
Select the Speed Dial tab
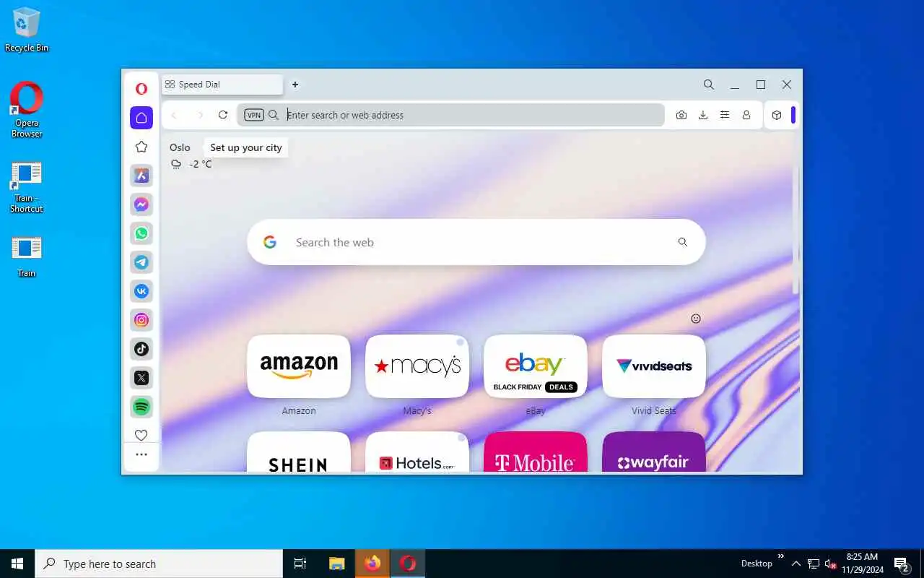pyautogui.click(x=222, y=85)
